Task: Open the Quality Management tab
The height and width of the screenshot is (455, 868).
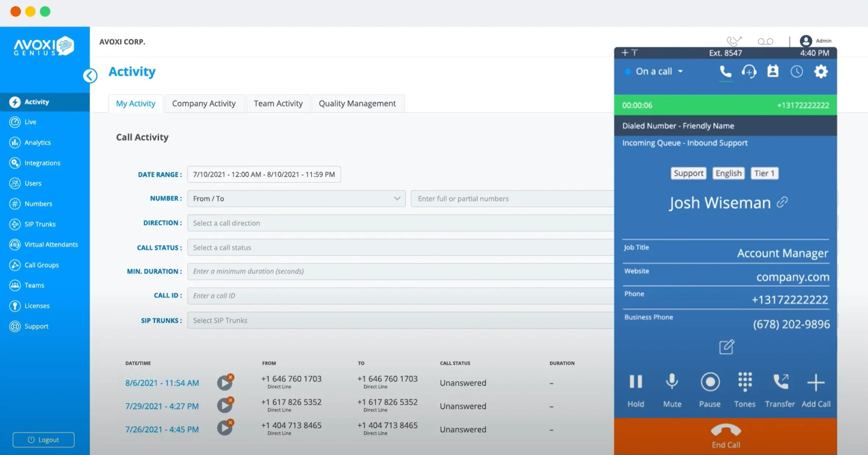Action: 357,103
